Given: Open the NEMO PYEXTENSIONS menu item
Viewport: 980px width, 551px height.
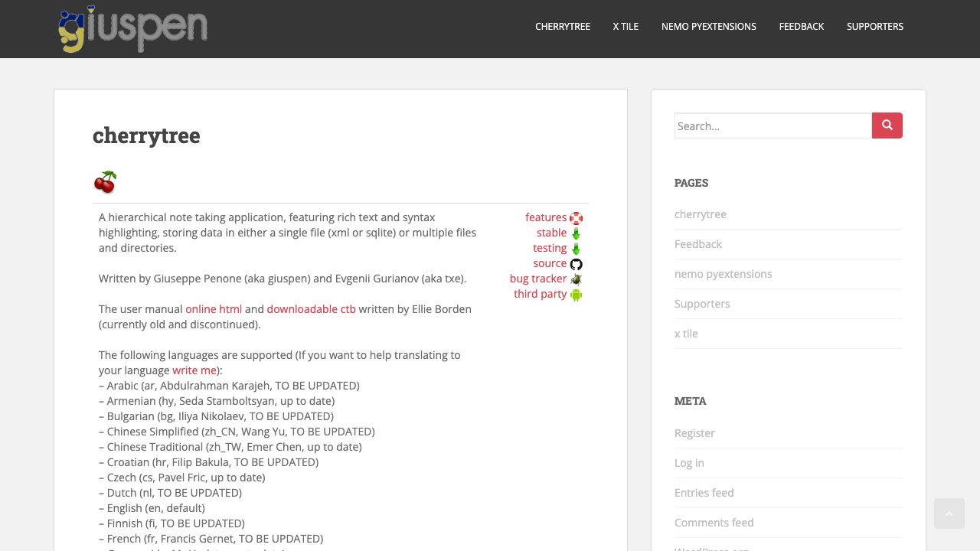Looking at the screenshot, I should [709, 26].
